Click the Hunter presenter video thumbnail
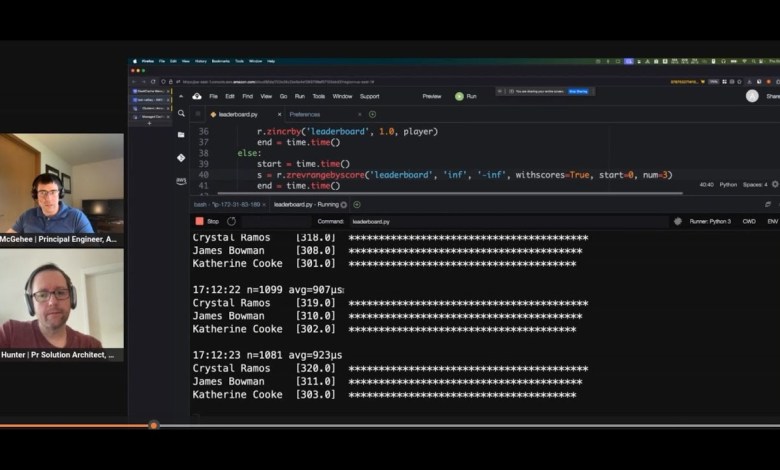 point(62,298)
